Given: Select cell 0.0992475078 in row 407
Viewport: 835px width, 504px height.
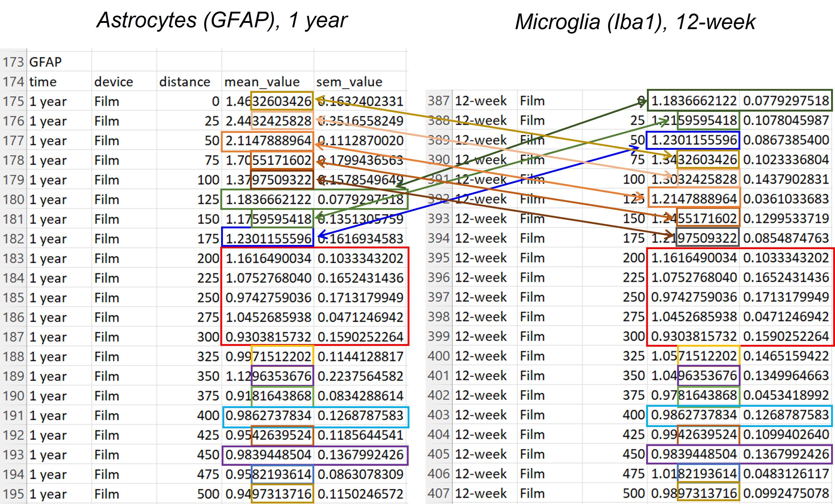Looking at the screenshot, I should coord(786,494).
